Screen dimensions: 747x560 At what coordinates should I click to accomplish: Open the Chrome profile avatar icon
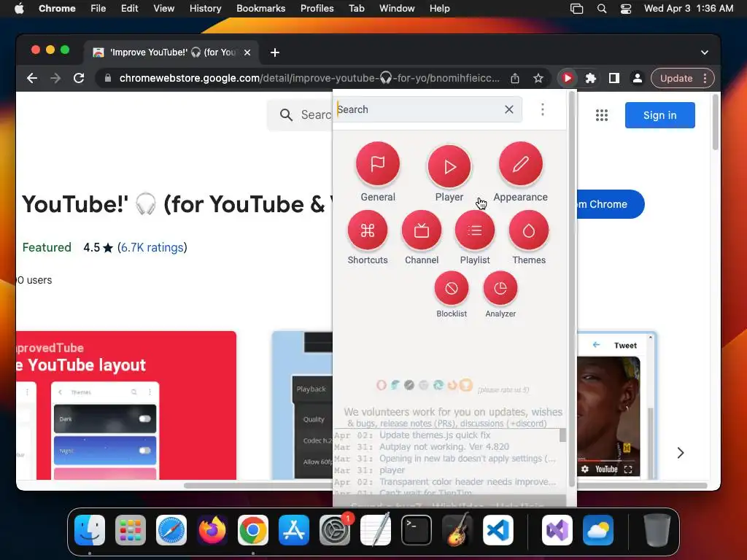pyautogui.click(x=637, y=78)
